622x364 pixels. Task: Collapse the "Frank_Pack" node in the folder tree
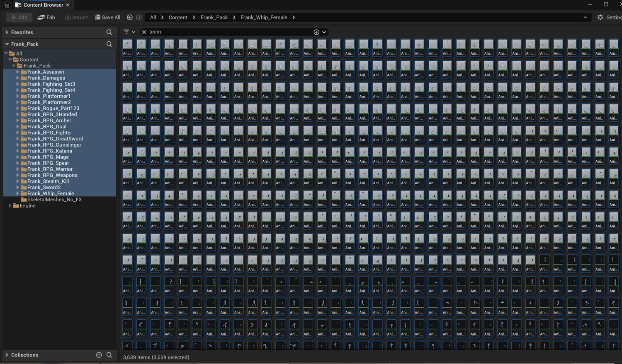tap(14, 65)
